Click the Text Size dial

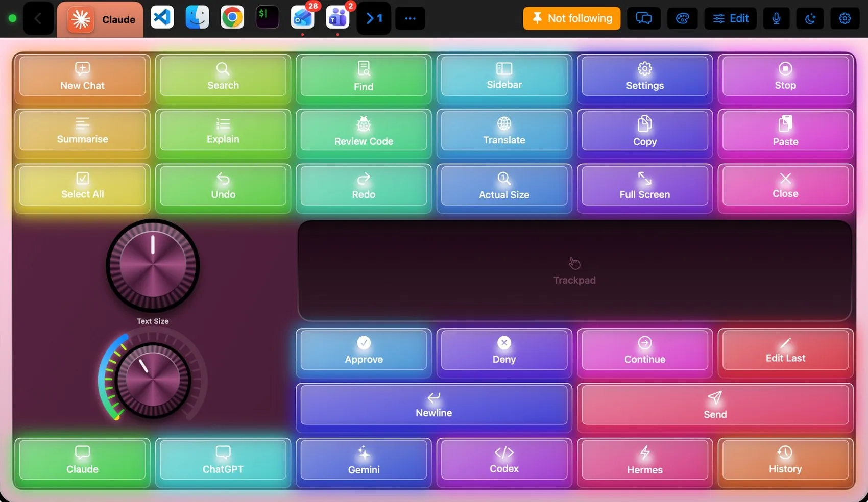(153, 266)
